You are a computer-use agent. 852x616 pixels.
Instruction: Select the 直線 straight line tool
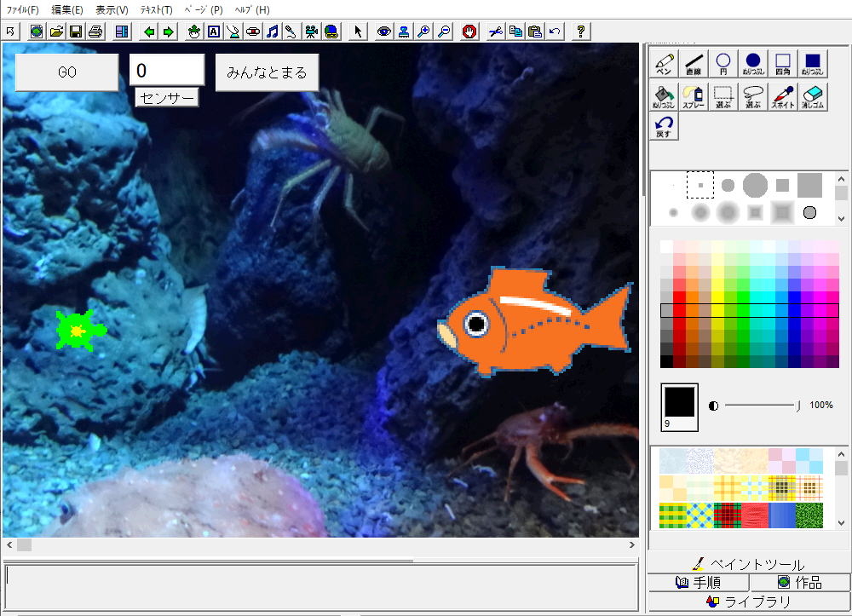point(694,64)
